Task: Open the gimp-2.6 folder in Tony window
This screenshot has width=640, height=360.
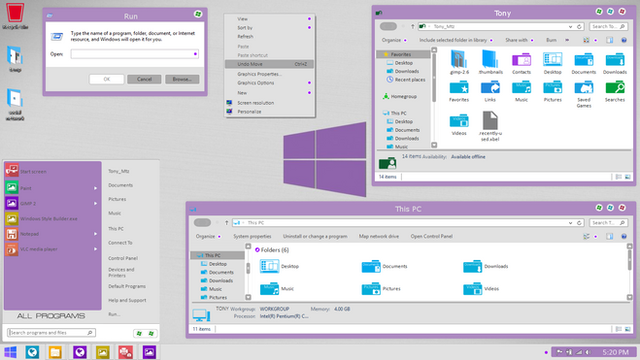Action: point(459,62)
